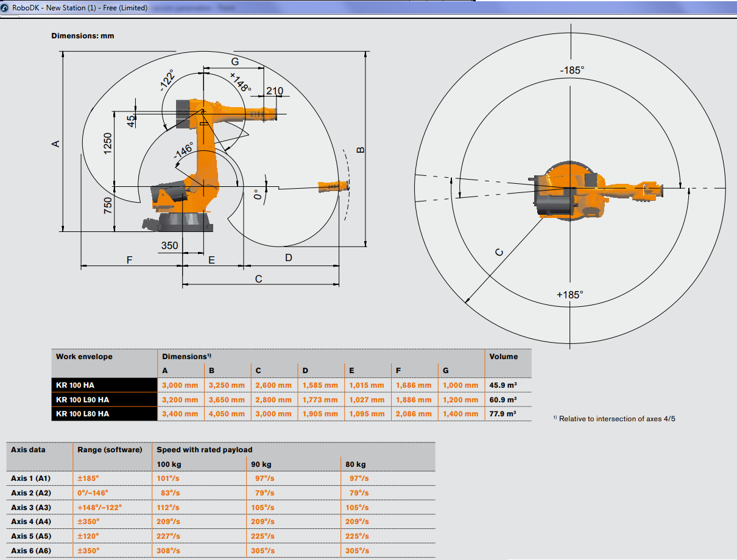Click the Work envelope table header
Screen dimensions: 737x560
click(84, 357)
